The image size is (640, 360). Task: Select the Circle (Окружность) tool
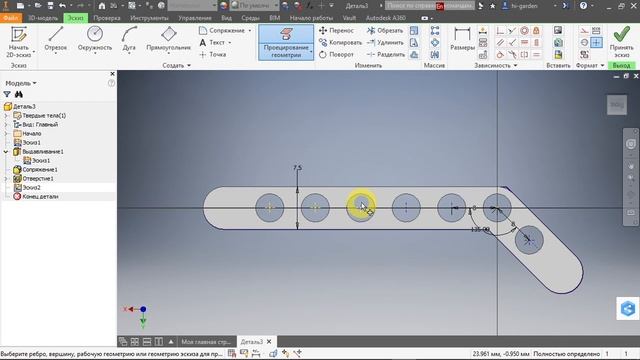[95, 39]
